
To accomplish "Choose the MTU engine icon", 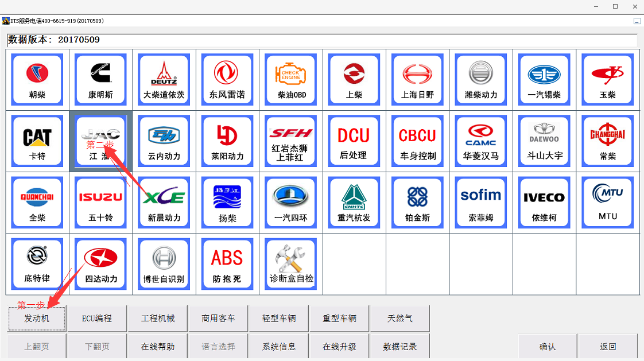I will [x=608, y=203].
